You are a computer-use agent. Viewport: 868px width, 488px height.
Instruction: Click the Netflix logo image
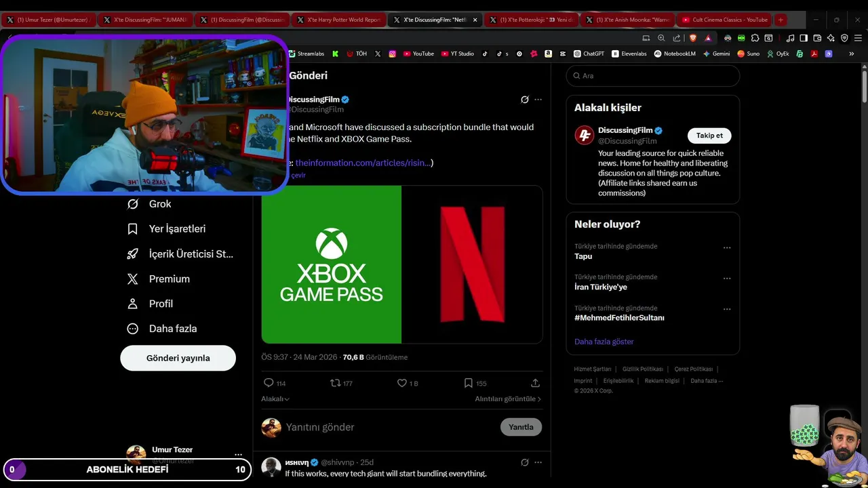tap(472, 264)
